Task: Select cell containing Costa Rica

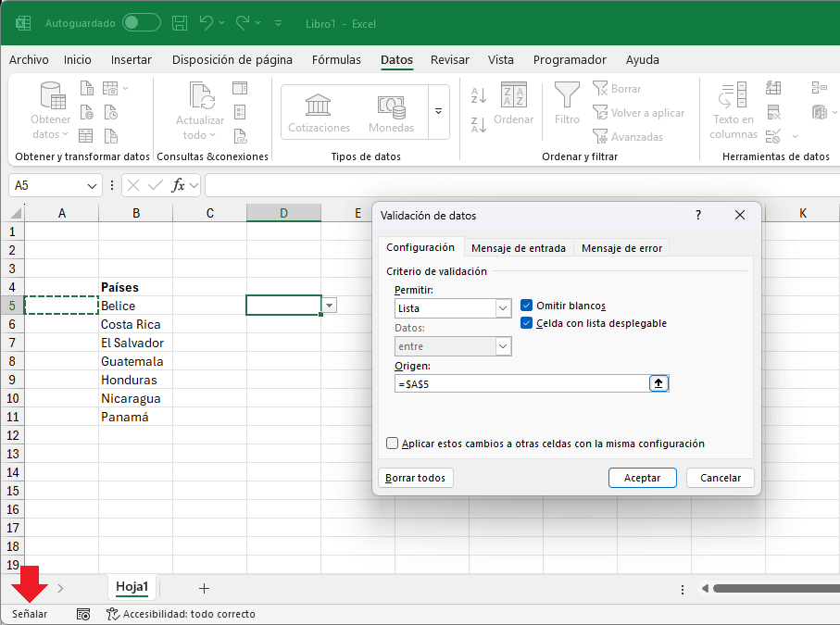Action: 135,324
